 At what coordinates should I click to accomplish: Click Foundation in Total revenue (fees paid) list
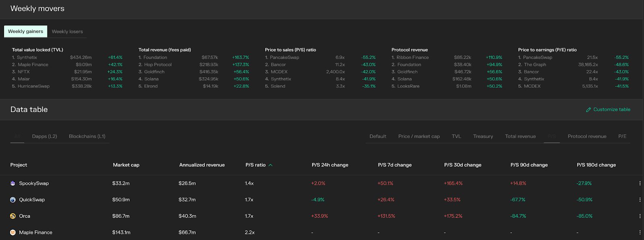tap(155, 57)
